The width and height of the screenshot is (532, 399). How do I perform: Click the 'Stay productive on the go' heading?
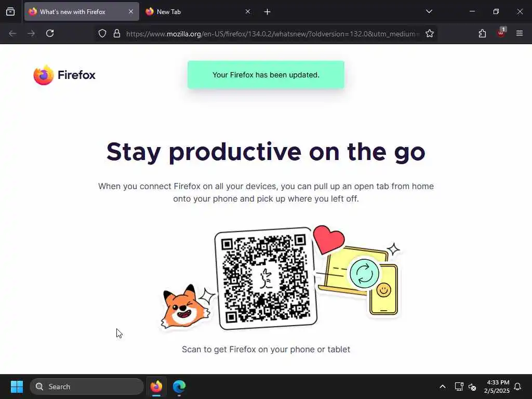(265, 151)
